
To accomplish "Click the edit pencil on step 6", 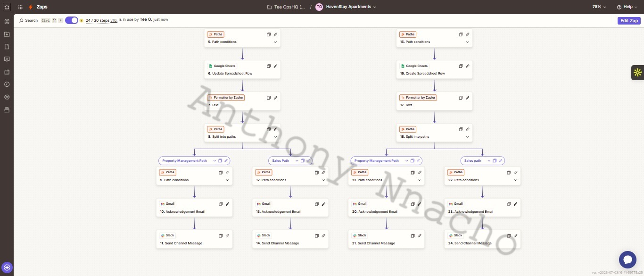I will (x=275, y=66).
